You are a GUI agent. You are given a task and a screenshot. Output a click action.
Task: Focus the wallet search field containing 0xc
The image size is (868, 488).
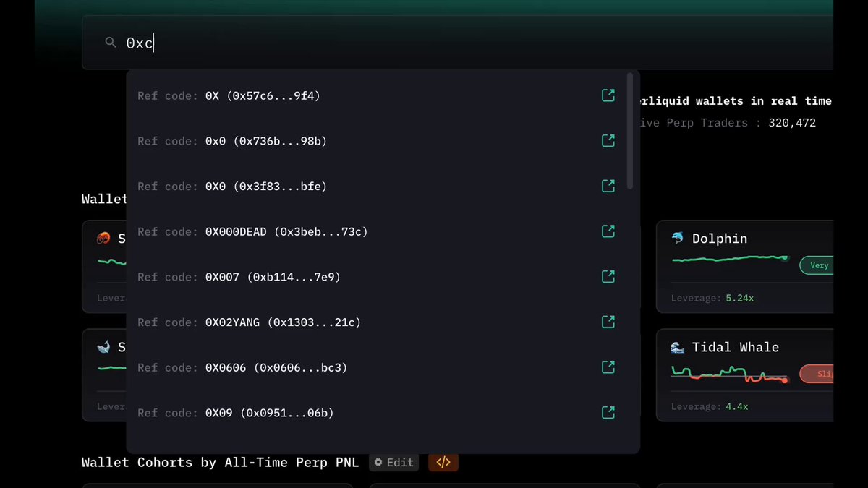pos(458,43)
